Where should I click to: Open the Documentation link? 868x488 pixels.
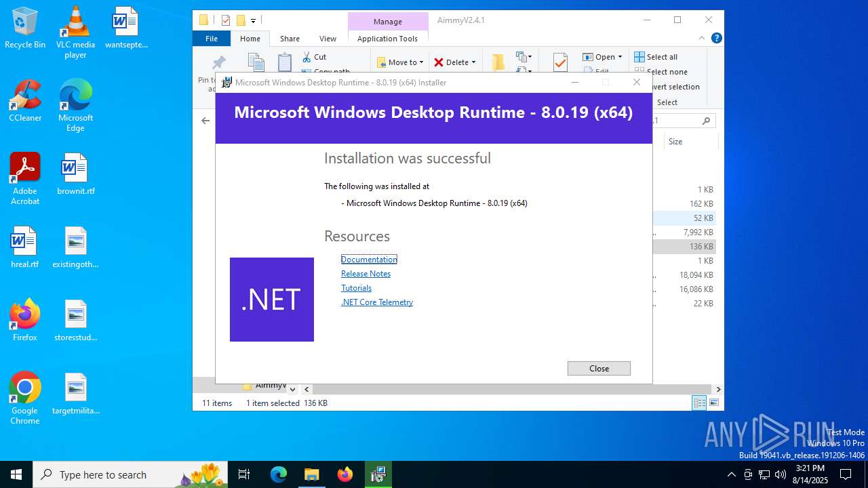point(369,260)
